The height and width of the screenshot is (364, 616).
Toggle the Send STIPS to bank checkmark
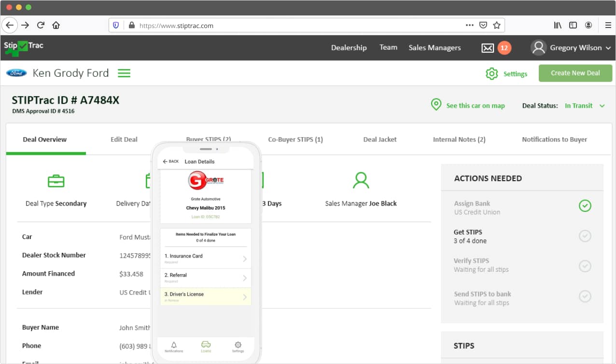point(585,296)
